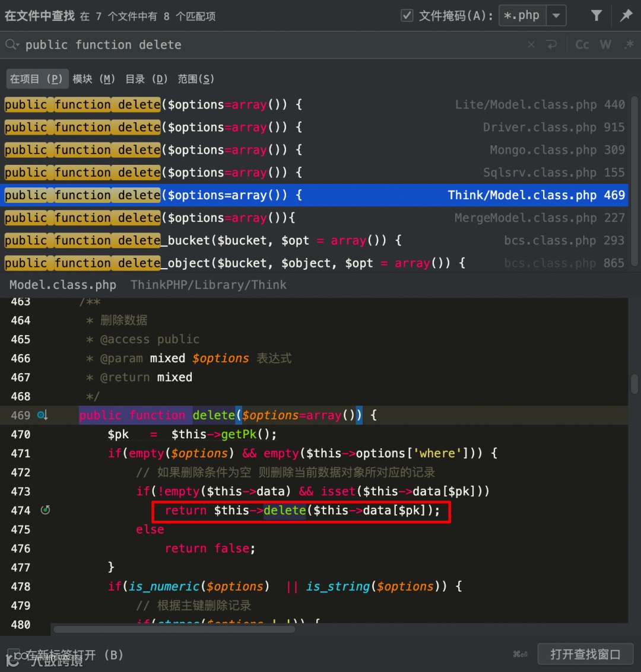
Task: Select the 在项目 (P) scope tab
Action: [x=36, y=79]
